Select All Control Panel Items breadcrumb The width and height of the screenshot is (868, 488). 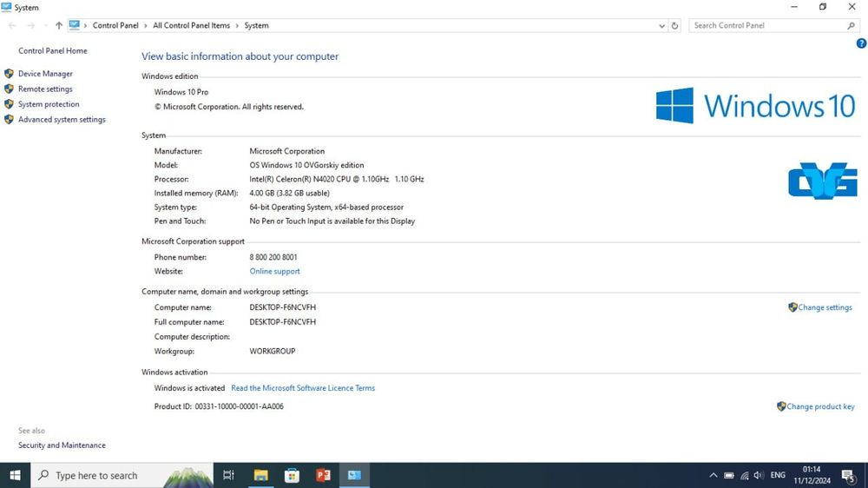[191, 25]
